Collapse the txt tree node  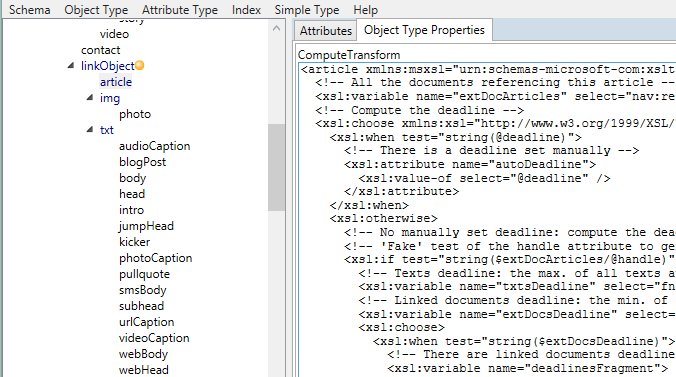(90, 129)
